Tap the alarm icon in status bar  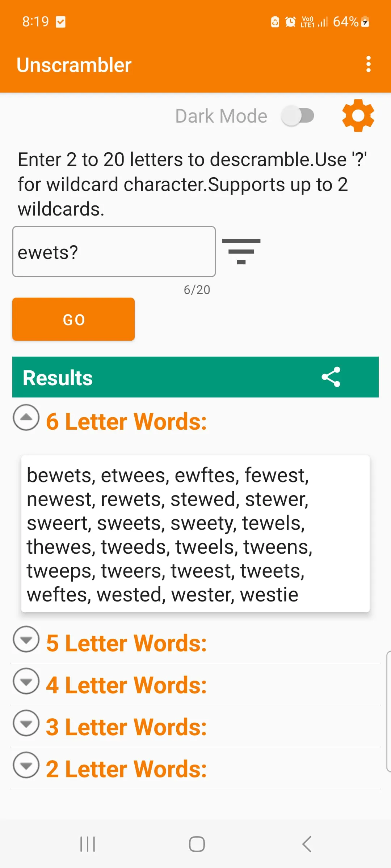click(290, 22)
